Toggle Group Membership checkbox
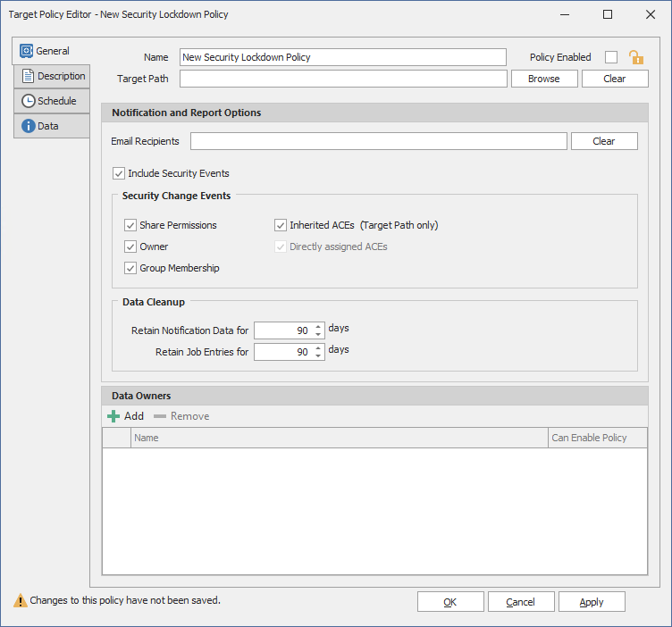Viewport: 672px width, 627px height. pyautogui.click(x=130, y=268)
